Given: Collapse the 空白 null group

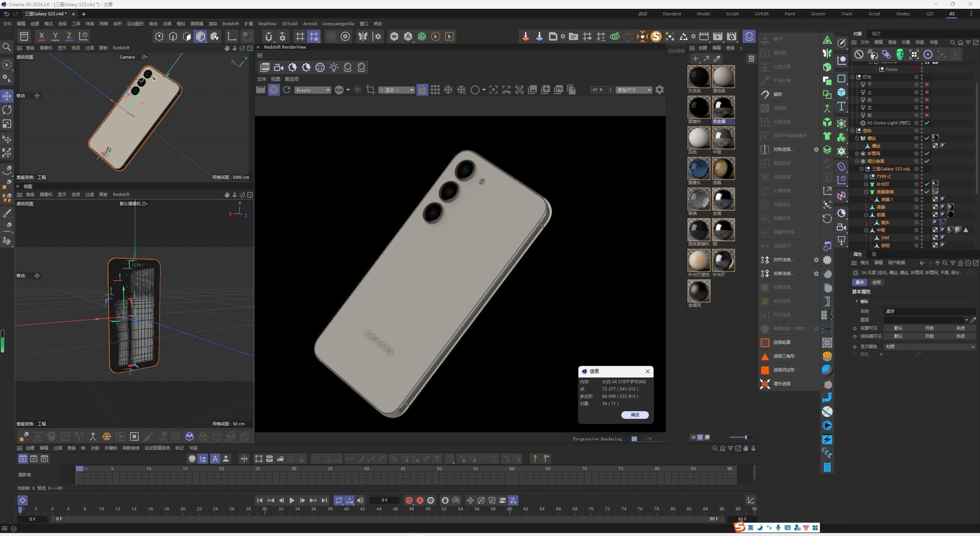Looking at the screenshot, I should click(x=853, y=131).
